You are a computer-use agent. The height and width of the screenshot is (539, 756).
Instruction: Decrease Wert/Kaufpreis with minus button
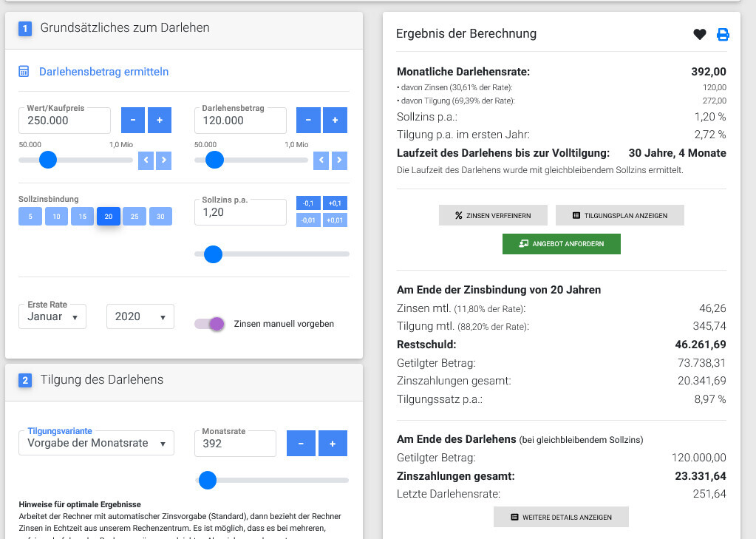[x=133, y=120]
